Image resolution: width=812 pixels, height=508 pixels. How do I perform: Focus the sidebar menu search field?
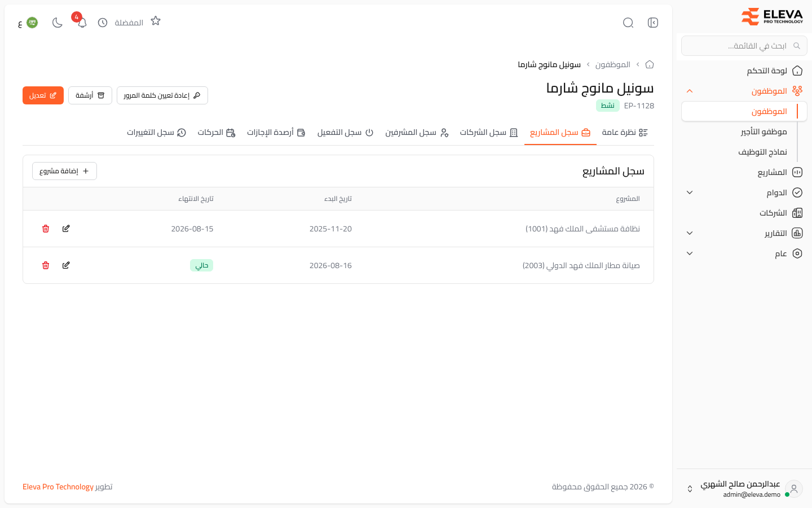744,46
